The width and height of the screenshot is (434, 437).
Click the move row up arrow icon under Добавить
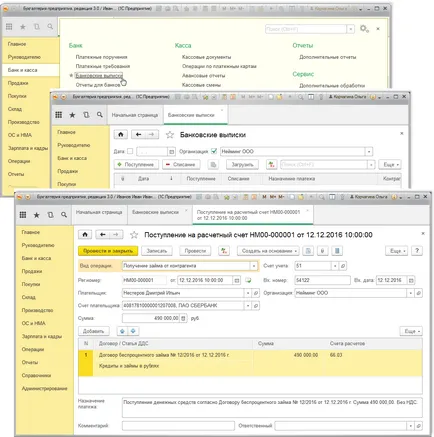click(122, 331)
